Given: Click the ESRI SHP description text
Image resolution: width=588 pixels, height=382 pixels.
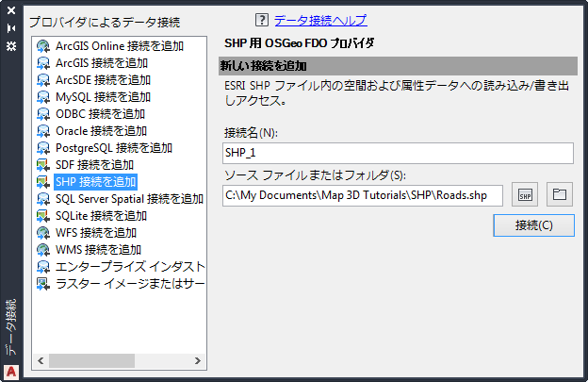Looking at the screenshot, I should [x=397, y=93].
